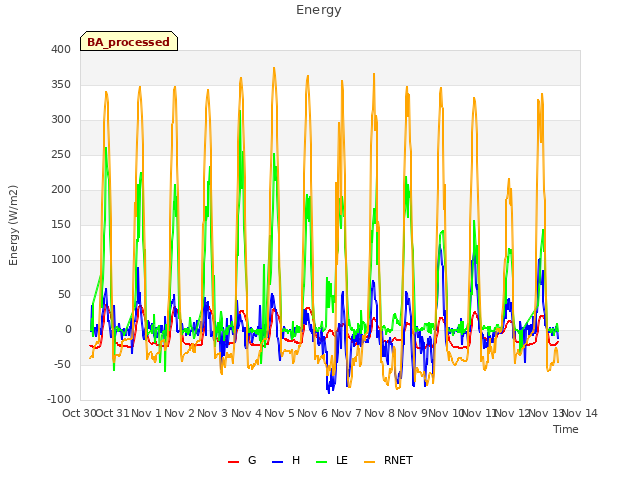Viewport: 640px width, 480px height.
Task: Toggle the G series legend entry
Action: [242, 460]
